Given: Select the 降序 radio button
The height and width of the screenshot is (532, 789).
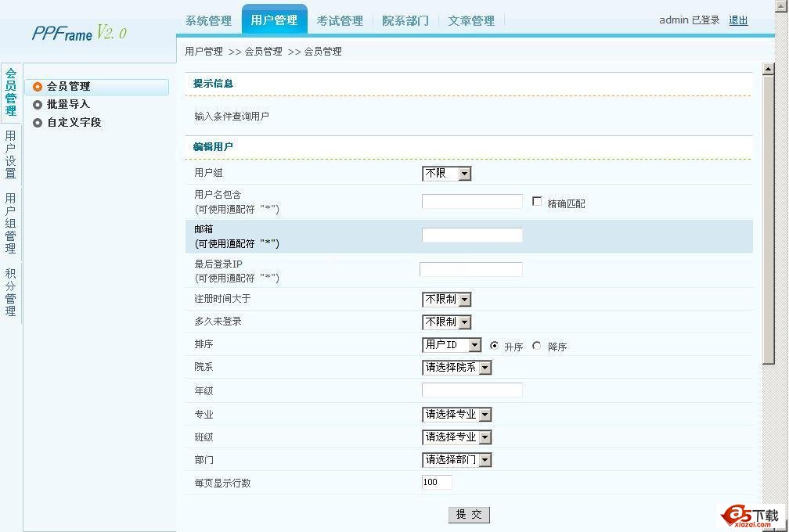Looking at the screenshot, I should pyautogui.click(x=535, y=346).
